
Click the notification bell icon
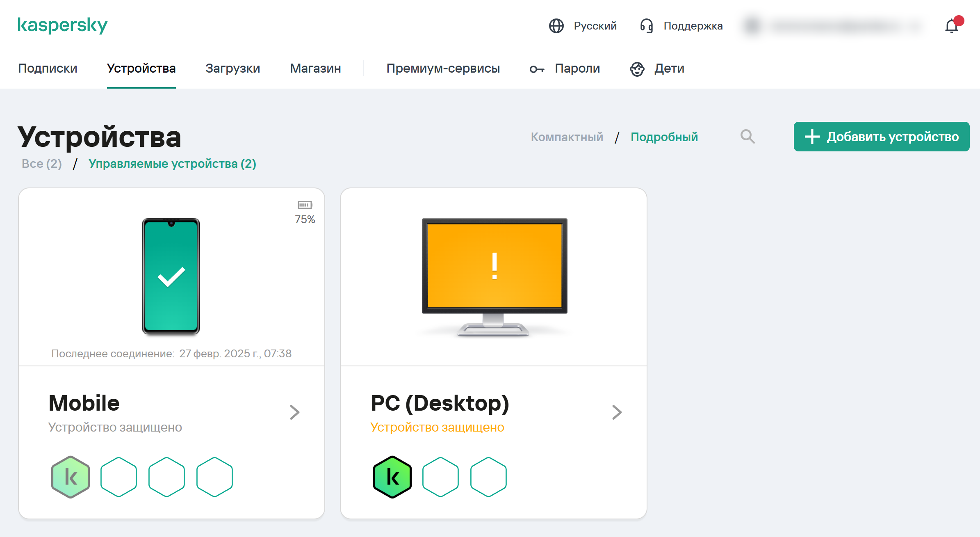coord(951,26)
